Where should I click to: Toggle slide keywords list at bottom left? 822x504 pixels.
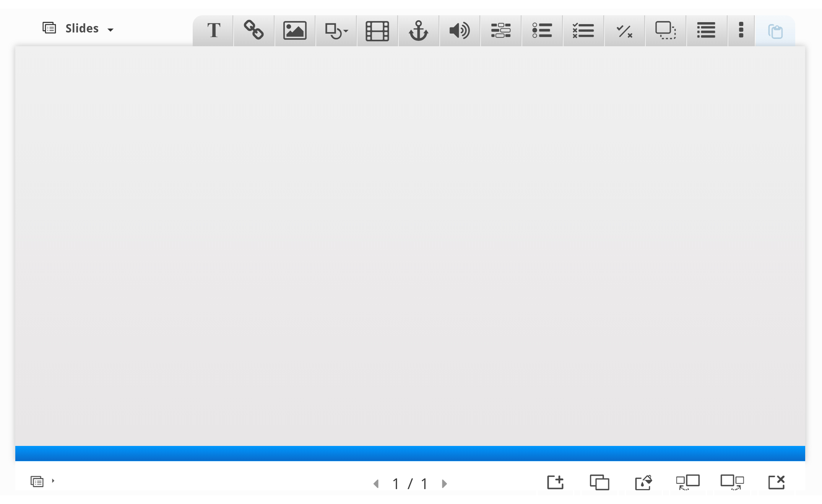pos(37,481)
